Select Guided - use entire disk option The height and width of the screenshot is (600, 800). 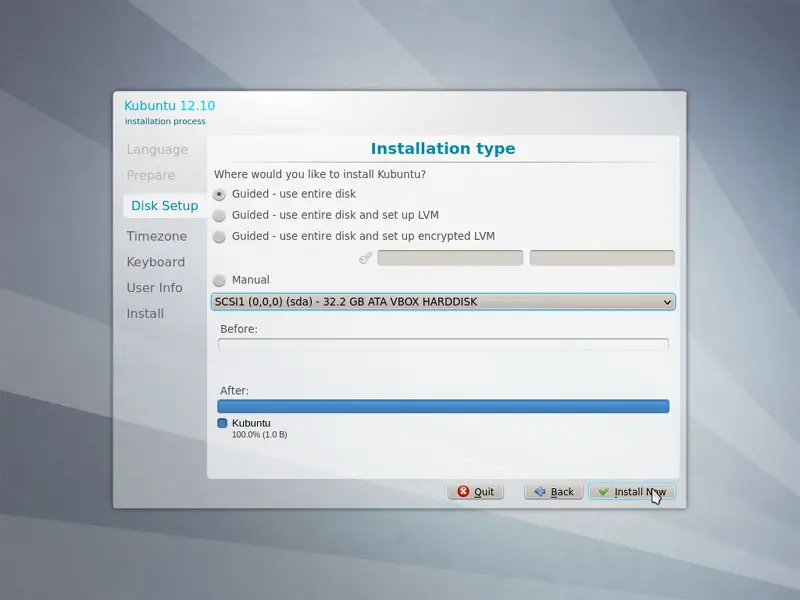click(219, 194)
